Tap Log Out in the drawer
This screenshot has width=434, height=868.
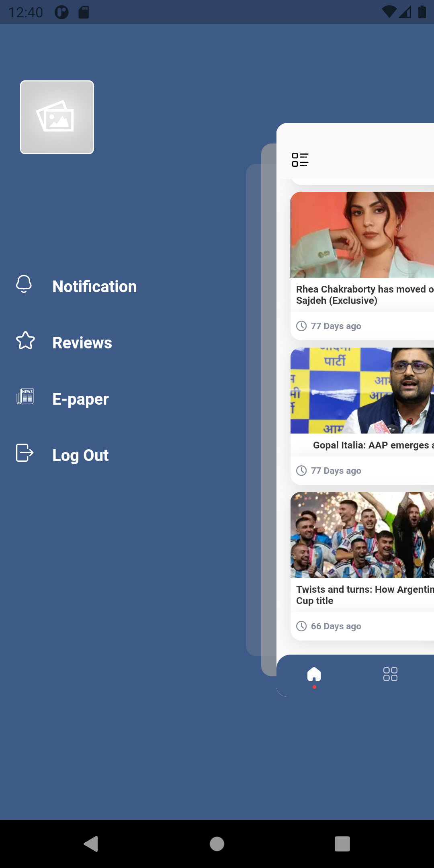[x=80, y=454]
